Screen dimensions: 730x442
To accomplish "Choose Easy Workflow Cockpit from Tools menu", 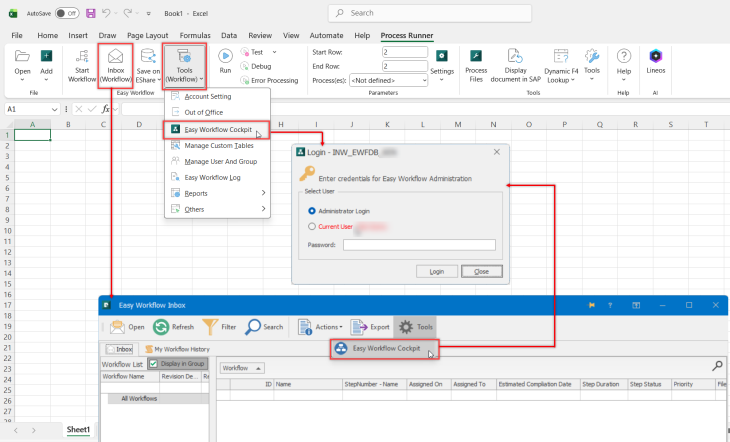I will (x=216, y=129).
